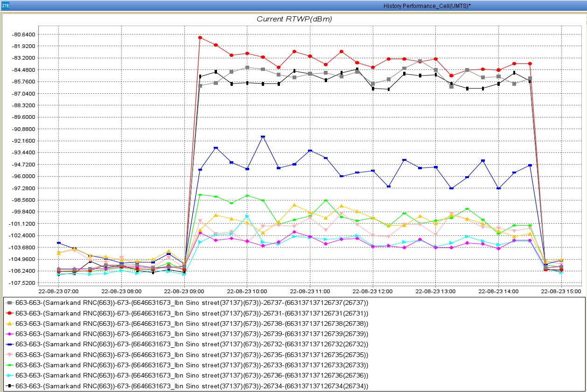This screenshot has width=587, height=392.
Task: Click gray square legend marker for 26737
Action: click(x=10, y=303)
